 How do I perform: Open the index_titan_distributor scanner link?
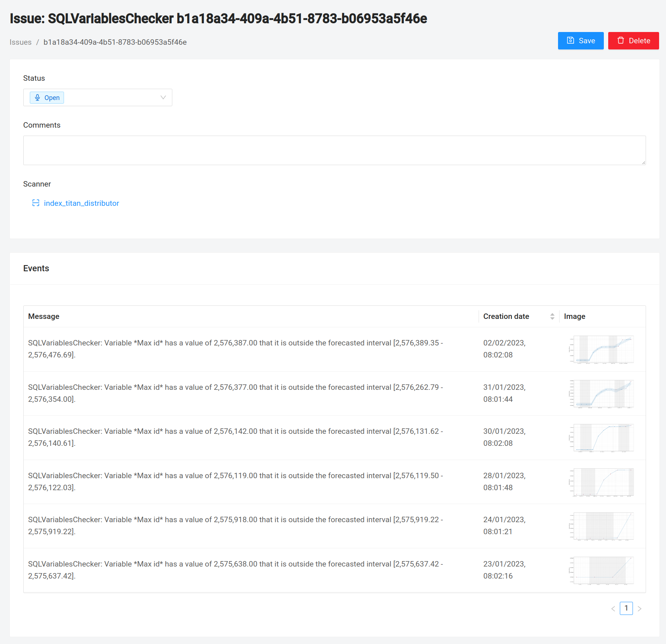[81, 203]
